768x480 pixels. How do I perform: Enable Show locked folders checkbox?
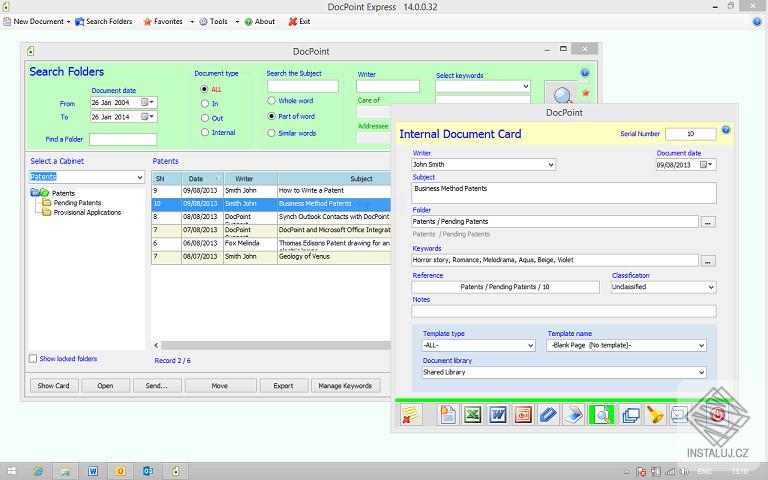pos(33,359)
